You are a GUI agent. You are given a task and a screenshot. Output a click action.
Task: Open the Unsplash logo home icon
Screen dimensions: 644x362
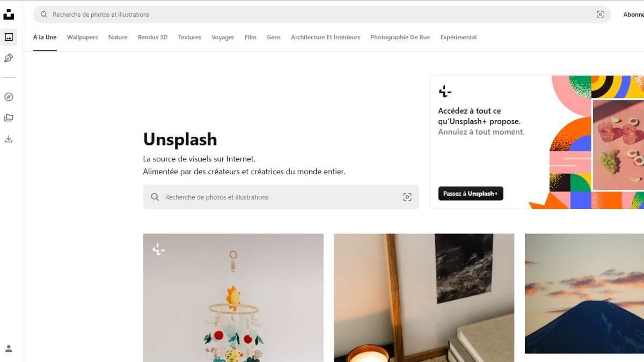[9, 14]
